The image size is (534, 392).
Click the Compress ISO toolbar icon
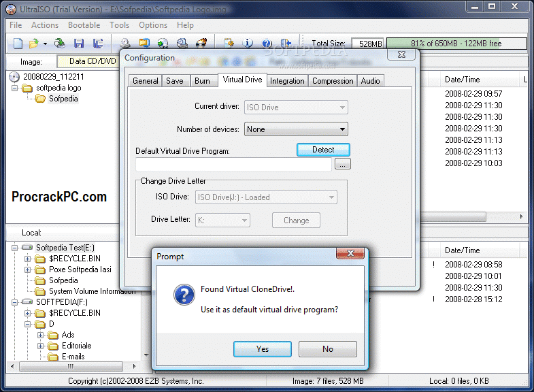[x=144, y=44]
